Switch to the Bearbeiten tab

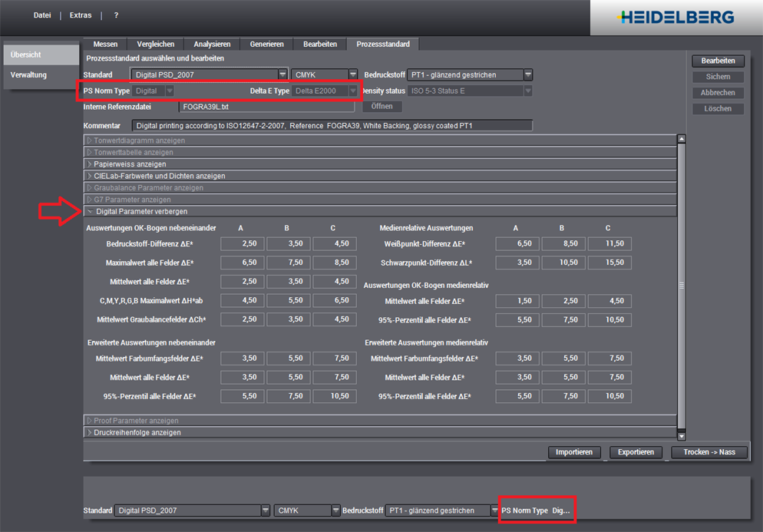(319, 44)
